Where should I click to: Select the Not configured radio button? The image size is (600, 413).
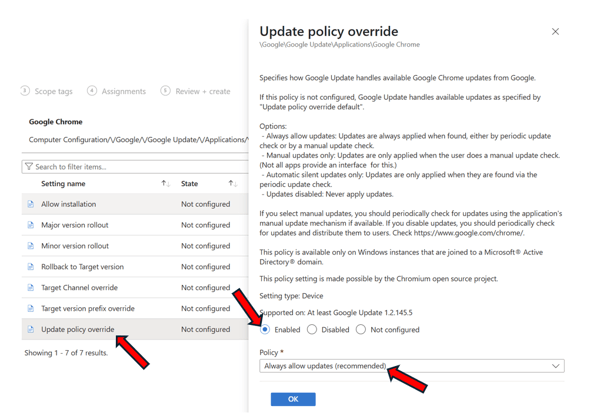[361, 329]
